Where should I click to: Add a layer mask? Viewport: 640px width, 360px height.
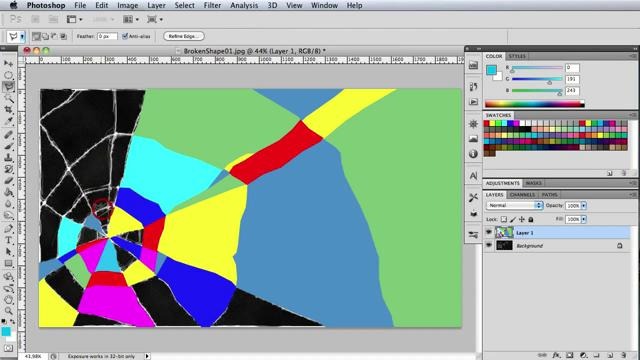[570, 356]
